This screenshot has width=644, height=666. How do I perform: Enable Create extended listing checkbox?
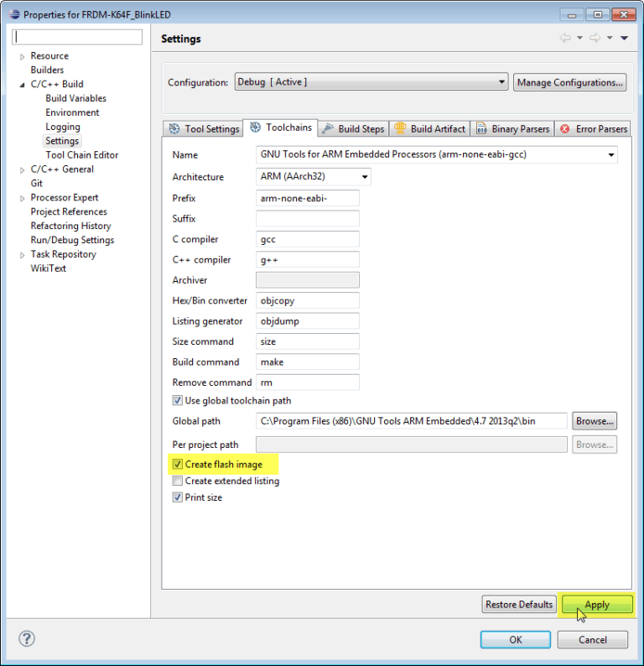tap(178, 481)
